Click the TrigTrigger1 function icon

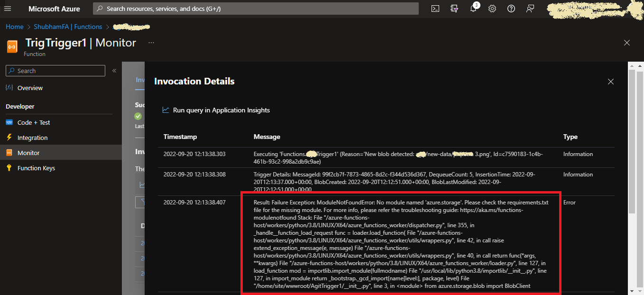pyautogui.click(x=12, y=46)
